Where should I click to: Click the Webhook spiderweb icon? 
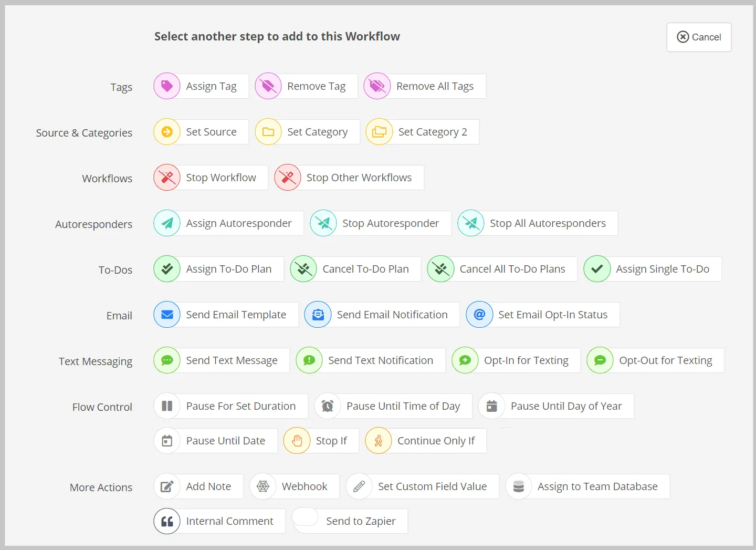point(263,486)
